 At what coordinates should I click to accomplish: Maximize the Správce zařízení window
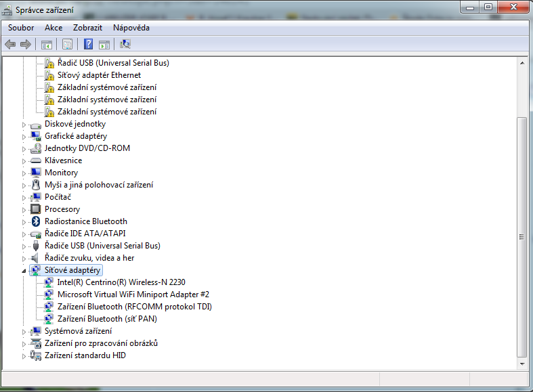click(x=488, y=7)
